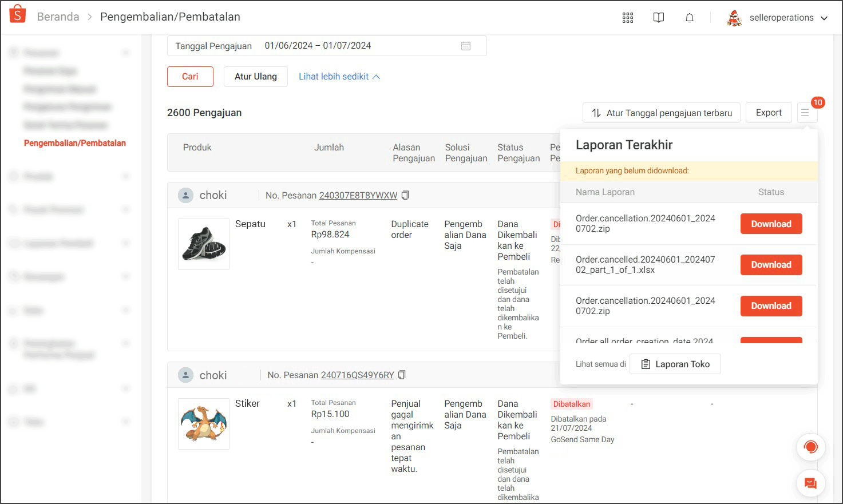Open the apps grid menu icon
Screen dimensions: 843x504
628,18
